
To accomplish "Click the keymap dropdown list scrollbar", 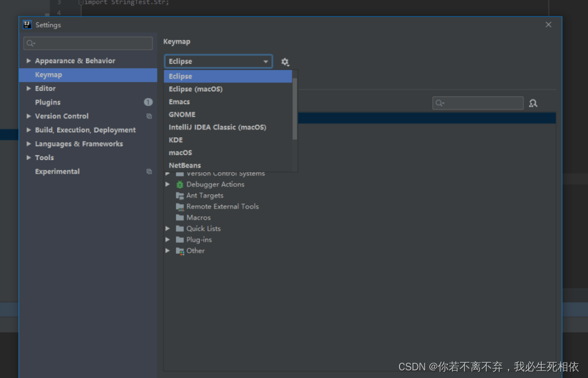I will [x=295, y=109].
